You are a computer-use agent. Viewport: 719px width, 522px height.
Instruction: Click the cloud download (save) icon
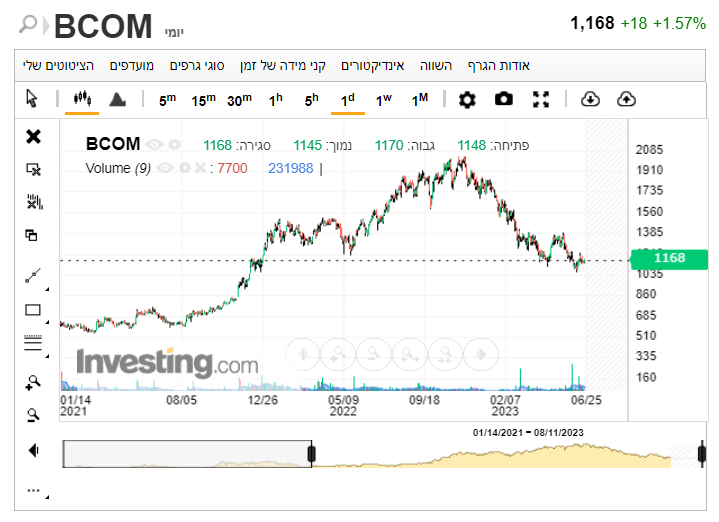pyautogui.click(x=589, y=99)
